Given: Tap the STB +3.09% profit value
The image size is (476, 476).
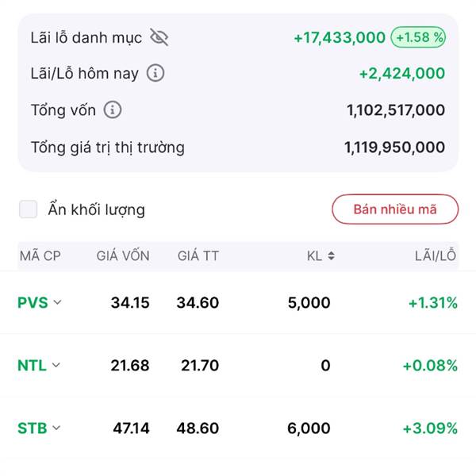Looking at the screenshot, I should 430,428.
